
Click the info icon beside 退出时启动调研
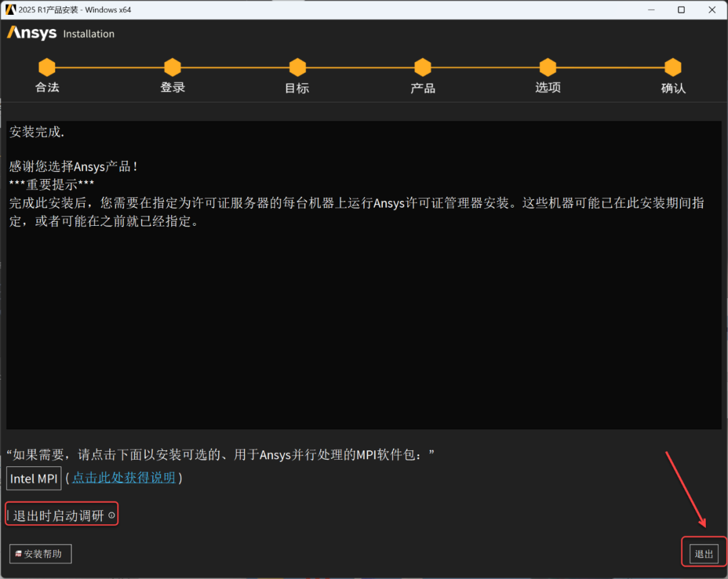111,516
